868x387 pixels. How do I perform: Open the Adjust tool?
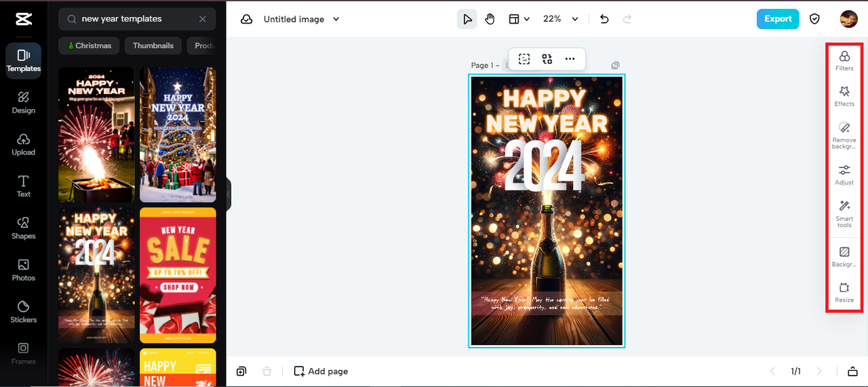(x=844, y=175)
